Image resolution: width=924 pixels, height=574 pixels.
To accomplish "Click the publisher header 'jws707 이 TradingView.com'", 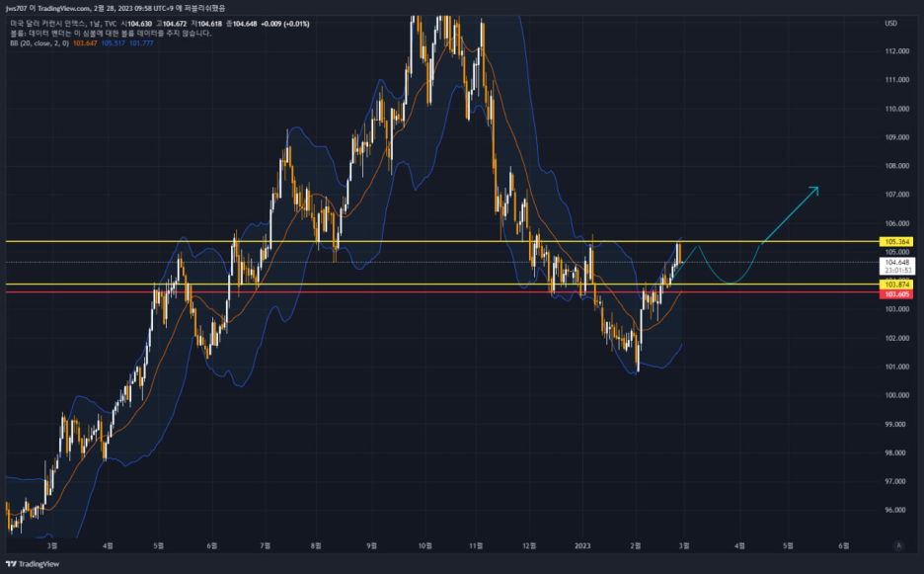I will tap(47, 8).
